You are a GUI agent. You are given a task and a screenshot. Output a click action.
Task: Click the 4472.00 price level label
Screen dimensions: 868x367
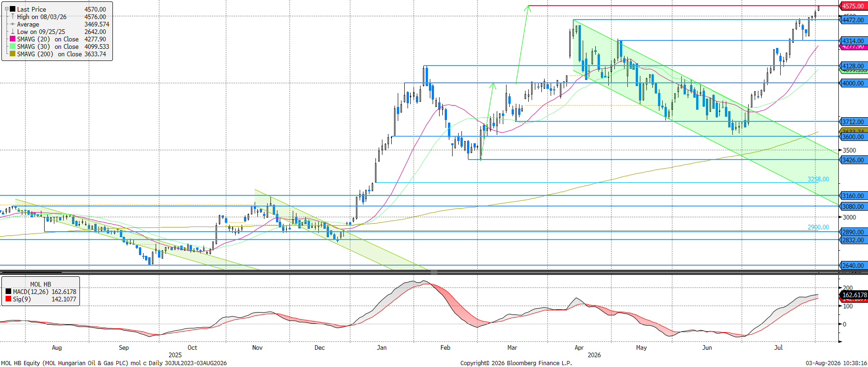(x=853, y=20)
